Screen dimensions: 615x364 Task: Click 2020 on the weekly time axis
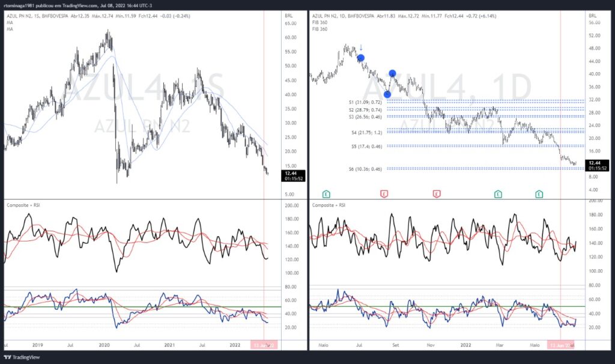point(105,345)
